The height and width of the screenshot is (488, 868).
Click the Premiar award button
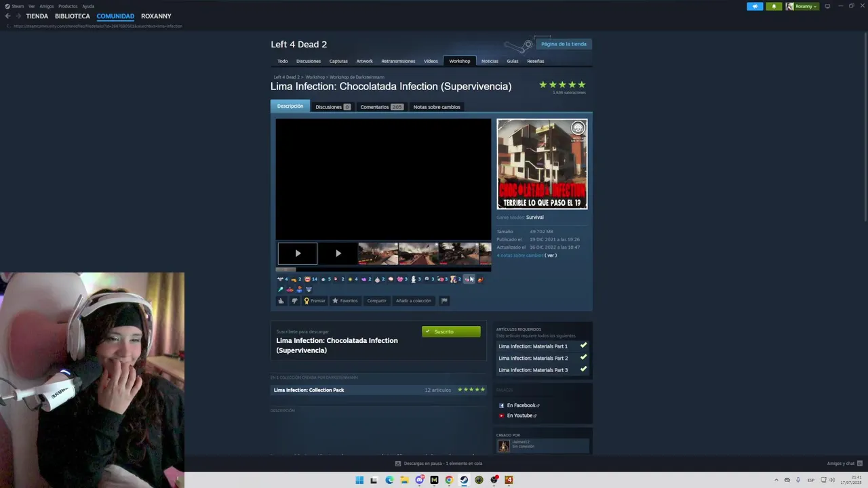(315, 301)
